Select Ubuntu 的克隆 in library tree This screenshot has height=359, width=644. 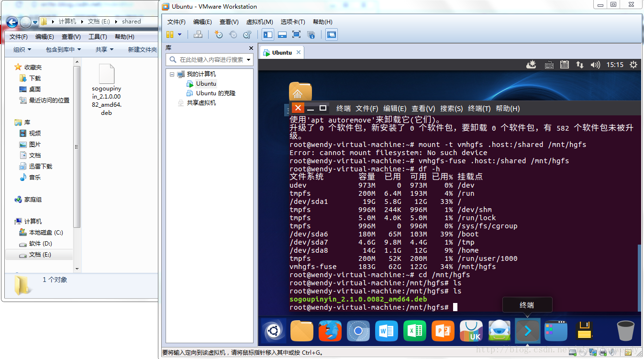216,93
